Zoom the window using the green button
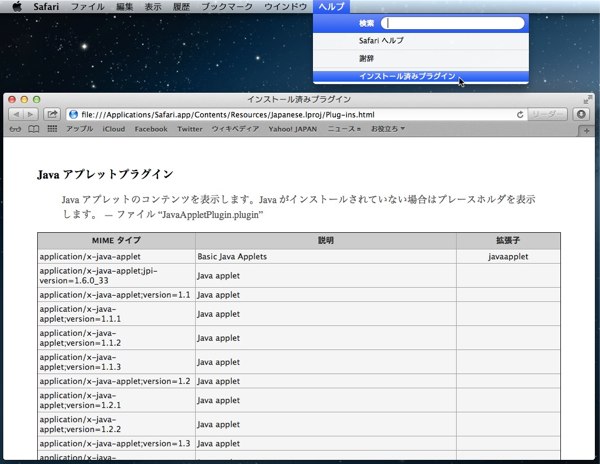Viewport: 600px width, 464px height. [37, 99]
